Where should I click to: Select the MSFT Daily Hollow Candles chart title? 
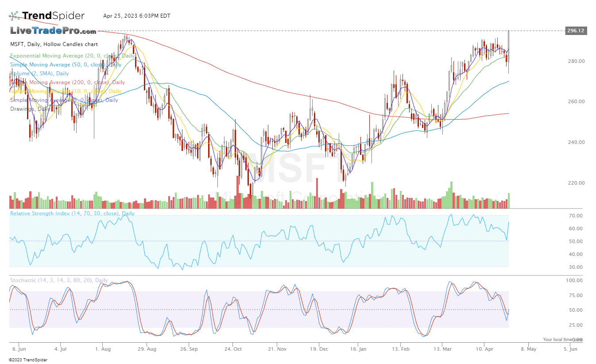[54, 44]
